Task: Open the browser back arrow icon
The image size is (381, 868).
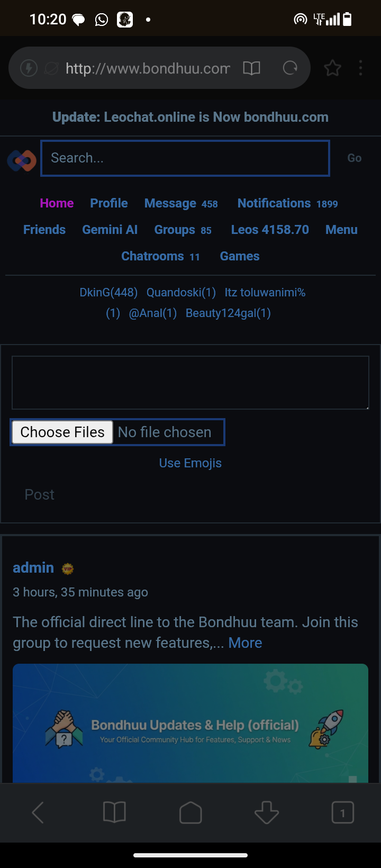Action: pyautogui.click(x=38, y=812)
